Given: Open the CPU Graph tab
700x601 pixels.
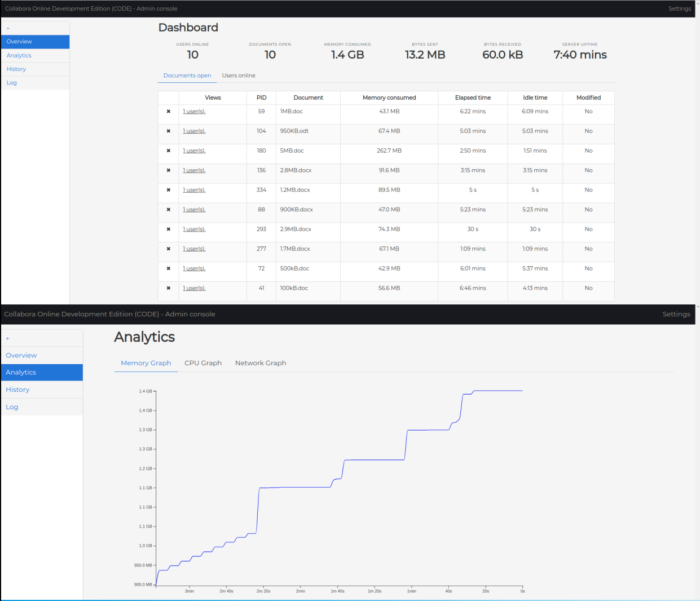Looking at the screenshot, I should 203,363.
